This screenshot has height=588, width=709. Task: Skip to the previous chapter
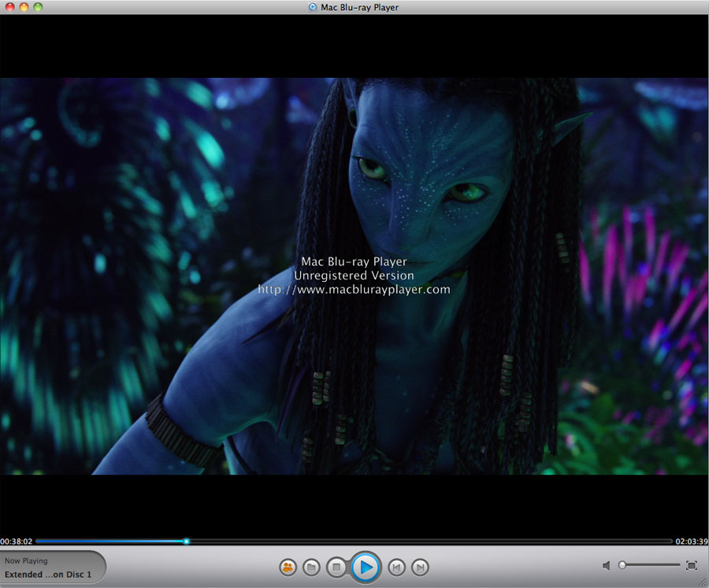[x=397, y=567]
